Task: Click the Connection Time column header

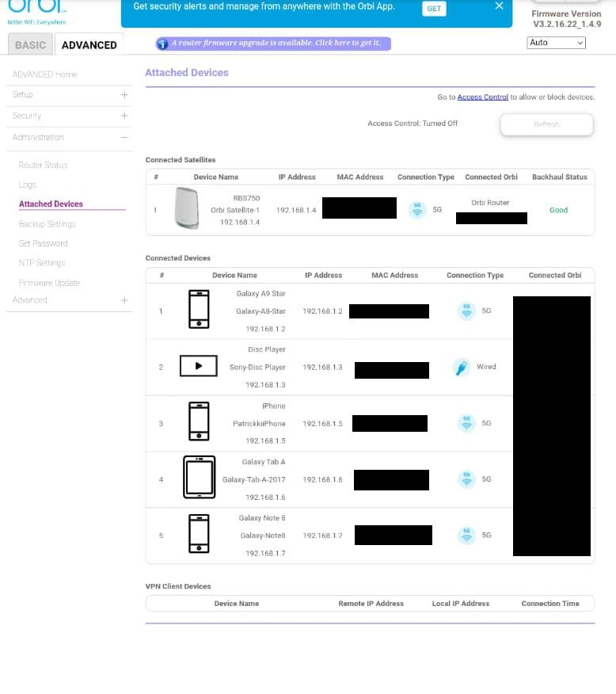Action: click(x=550, y=604)
